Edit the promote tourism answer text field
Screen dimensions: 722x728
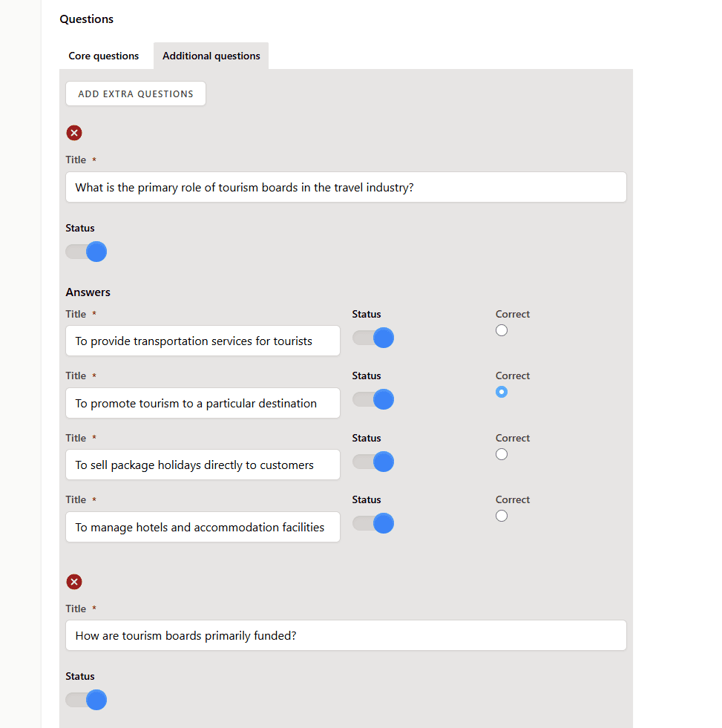(x=203, y=403)
